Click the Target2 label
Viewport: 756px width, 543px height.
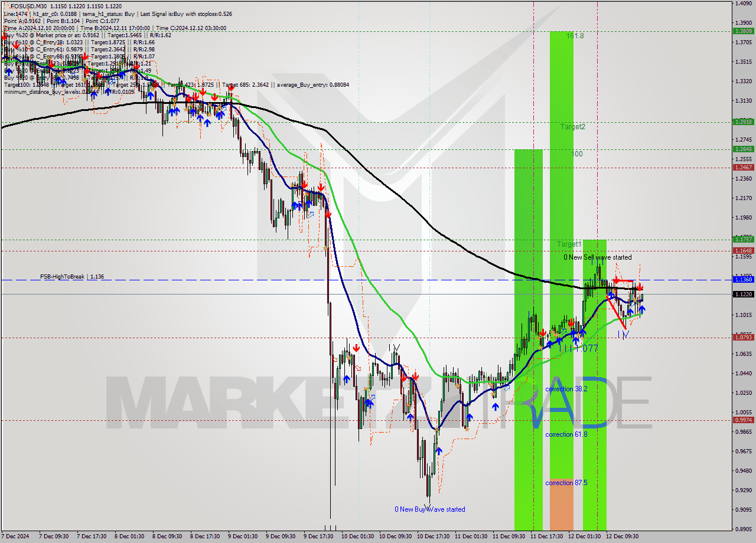pos(573,127)
